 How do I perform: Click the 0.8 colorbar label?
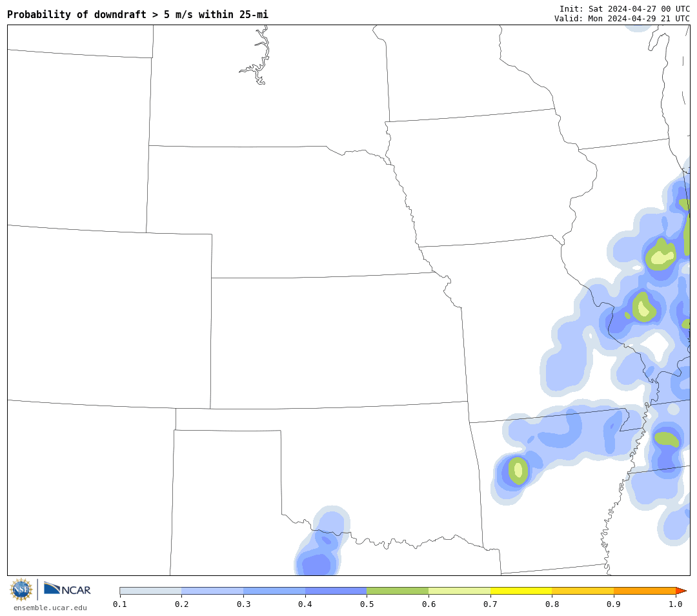(x=552, y=604)
